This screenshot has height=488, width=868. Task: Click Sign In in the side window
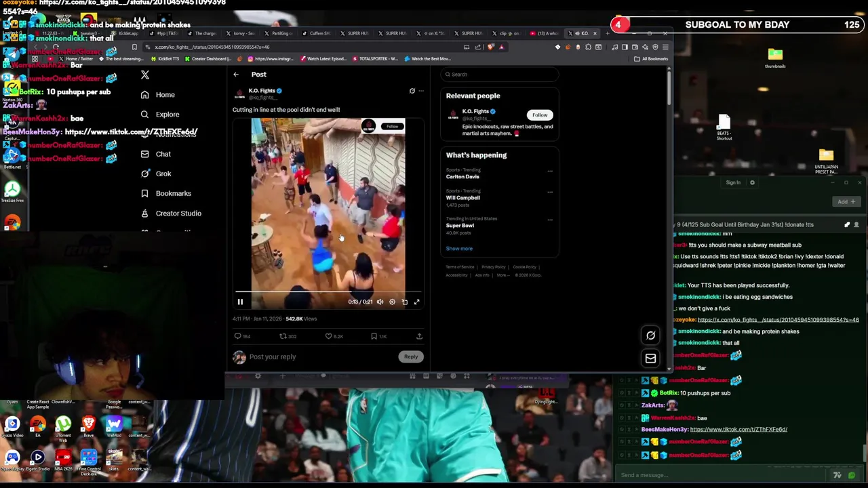tap(733, 182)
